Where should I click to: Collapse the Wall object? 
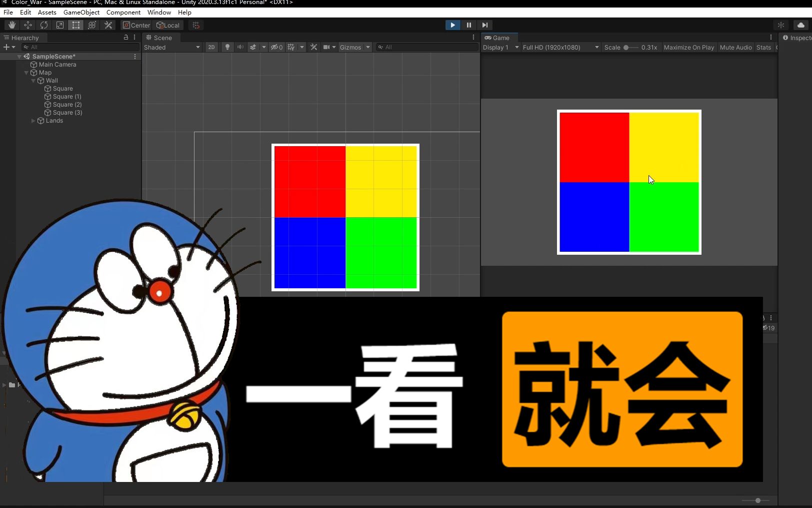click(33, 81)
